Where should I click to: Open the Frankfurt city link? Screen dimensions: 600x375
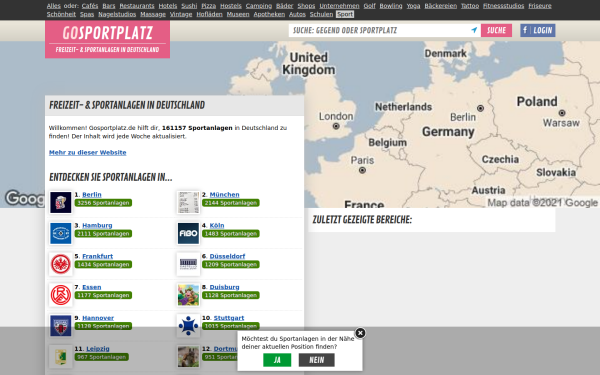[x=98, y=256]
